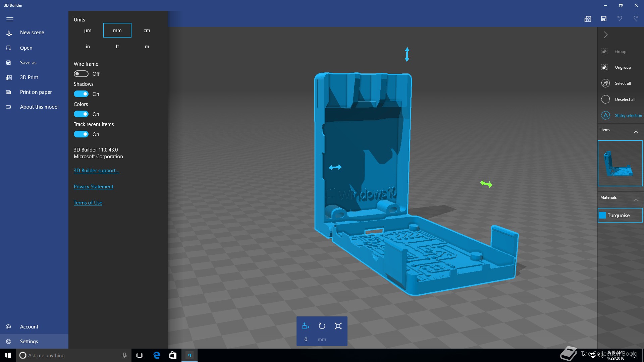Click the Print on paper icon
The width and height of the screenshot is (644, 362).
[9, 92]
